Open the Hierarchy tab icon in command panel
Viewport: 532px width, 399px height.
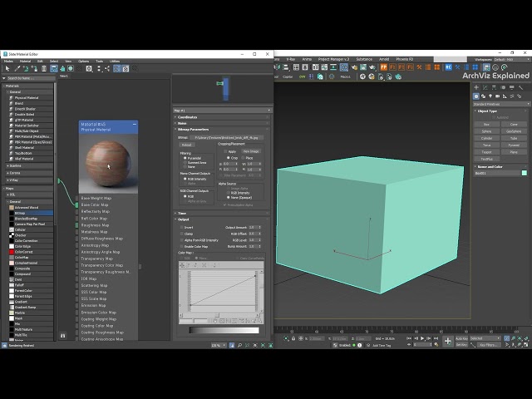[494, 87]
